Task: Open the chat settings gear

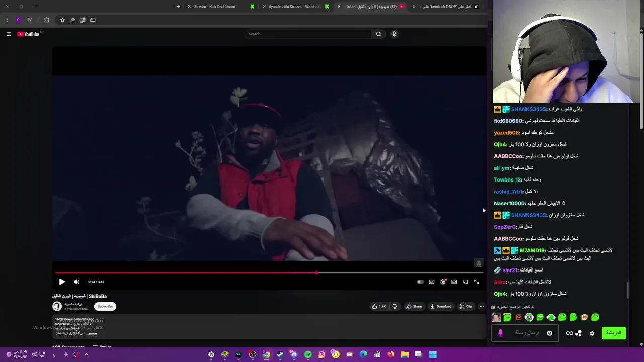Action: click(x=592, y=333)
